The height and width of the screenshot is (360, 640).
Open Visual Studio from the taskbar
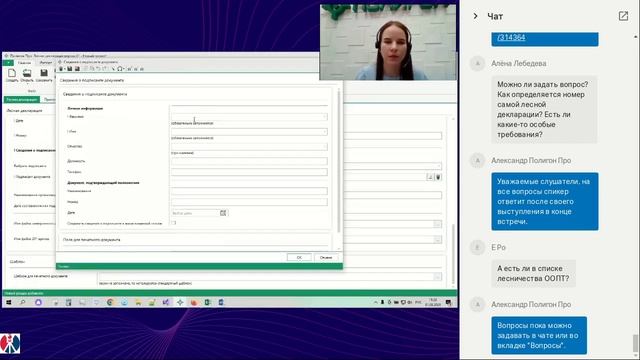coord(166,302)
